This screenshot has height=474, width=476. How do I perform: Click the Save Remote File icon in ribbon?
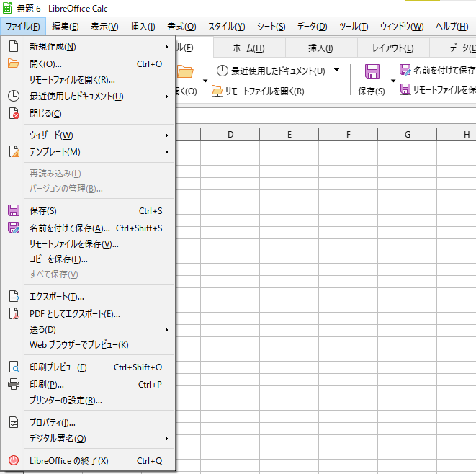click(x=405, y=89)
